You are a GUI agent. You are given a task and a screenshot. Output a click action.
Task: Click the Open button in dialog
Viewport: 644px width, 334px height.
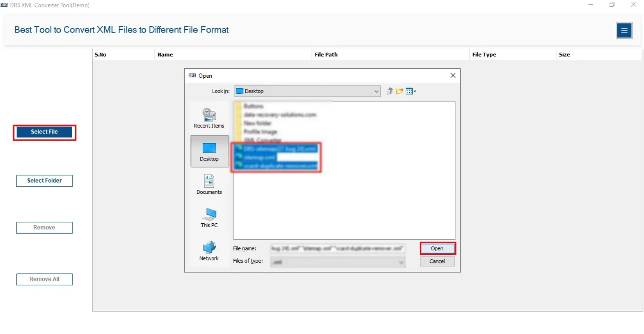pyautogui.click(x=437, y=248)
